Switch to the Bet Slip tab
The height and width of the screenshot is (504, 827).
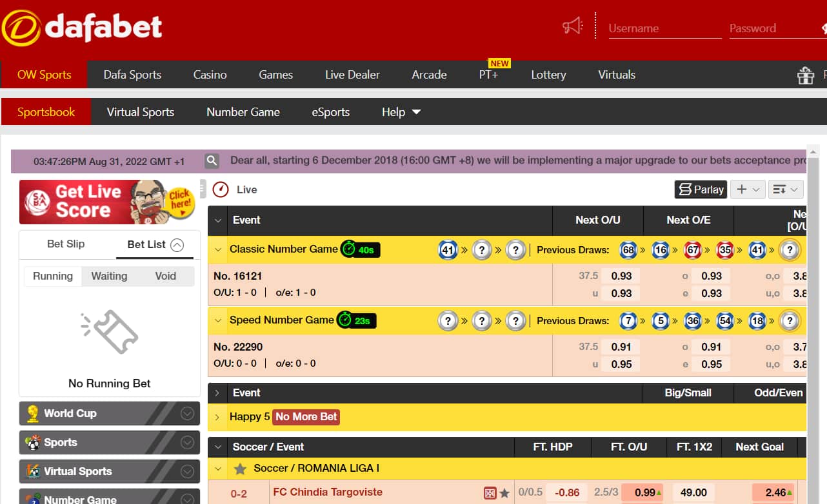click(66, 244)
